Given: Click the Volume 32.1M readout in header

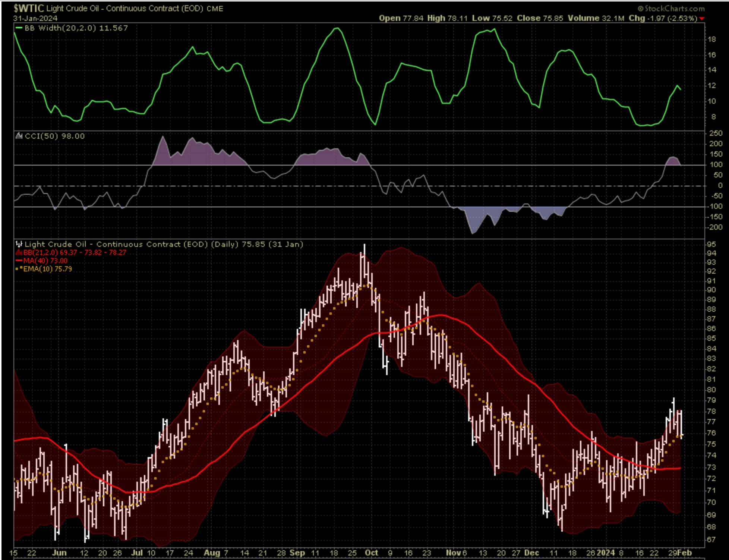Looking at the screenshot, I should [596, 18].
